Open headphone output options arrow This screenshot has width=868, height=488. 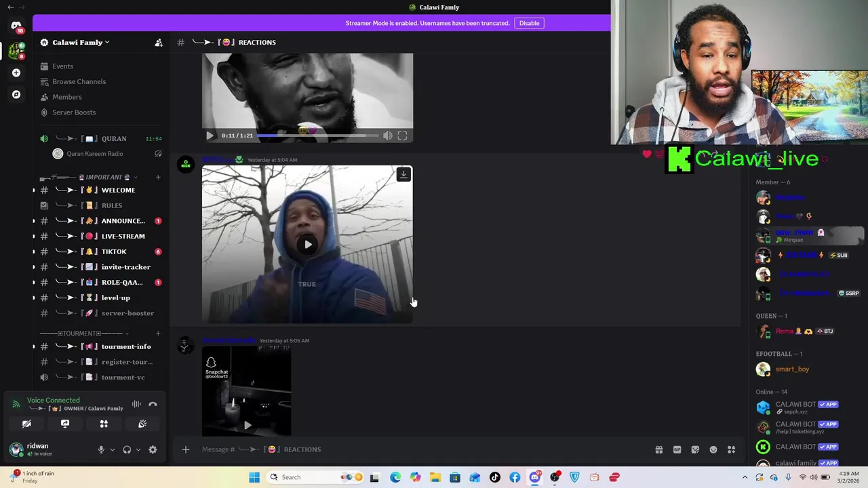point(138,449)
